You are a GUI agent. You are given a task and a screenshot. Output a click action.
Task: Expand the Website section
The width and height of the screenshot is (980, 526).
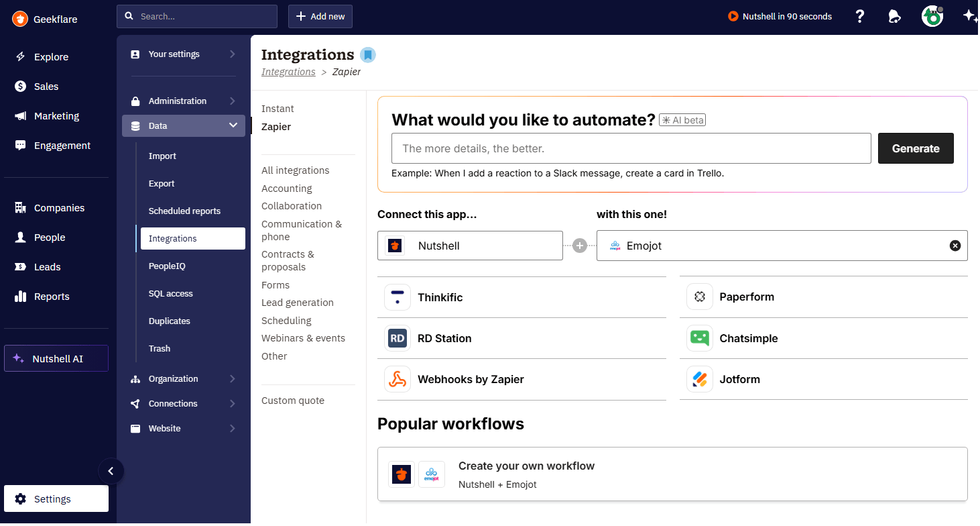click(x=184, y=429)
